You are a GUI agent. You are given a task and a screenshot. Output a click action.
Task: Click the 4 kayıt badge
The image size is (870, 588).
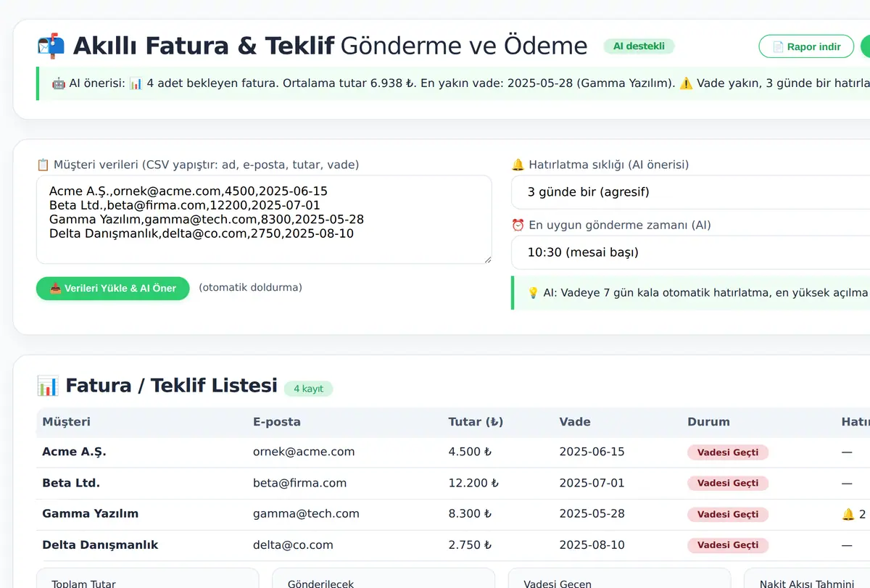pos(308,389)
